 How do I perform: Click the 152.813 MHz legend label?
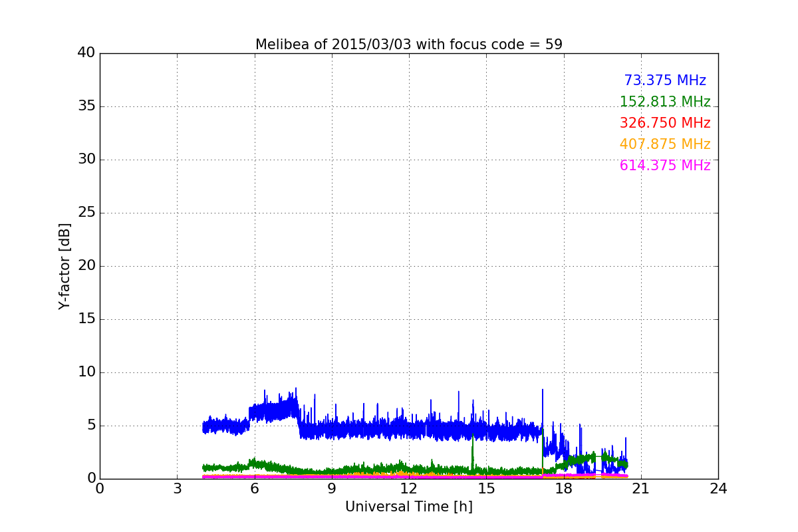point(665,102)
